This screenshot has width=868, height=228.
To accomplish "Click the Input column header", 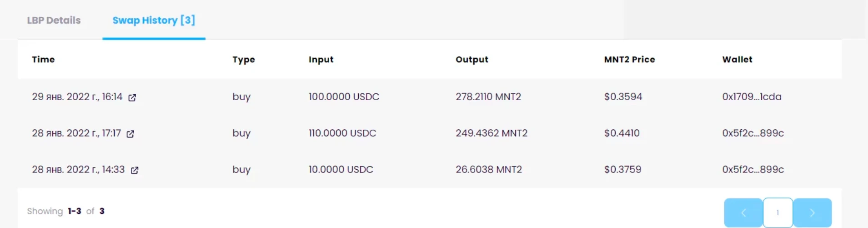I will click(x=321, y=60).
